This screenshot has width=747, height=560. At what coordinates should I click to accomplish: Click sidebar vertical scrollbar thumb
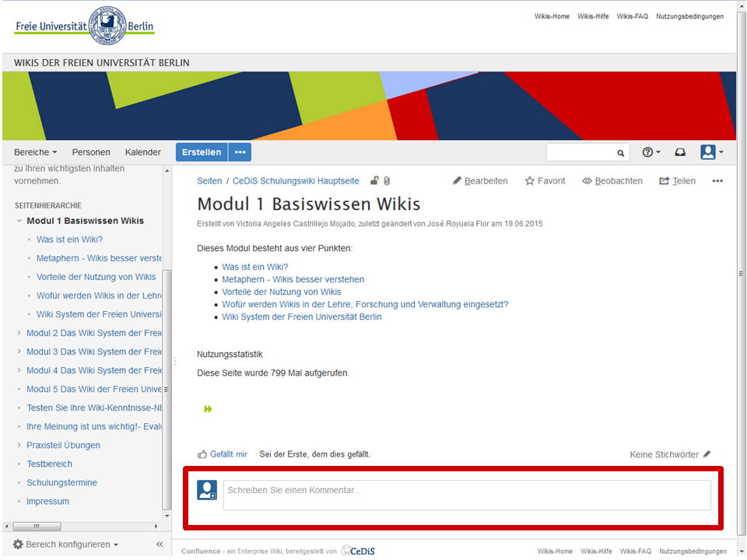(167, 390)
